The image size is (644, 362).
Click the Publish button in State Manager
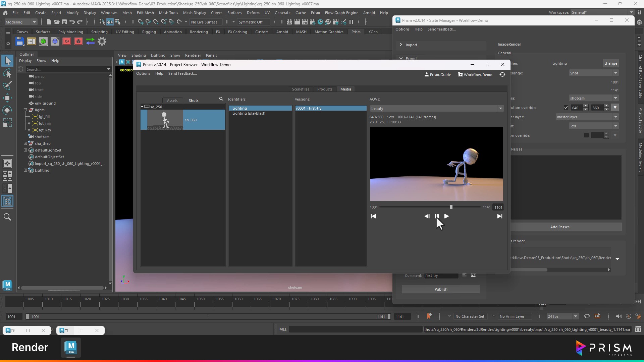click(x=441, y=289)
